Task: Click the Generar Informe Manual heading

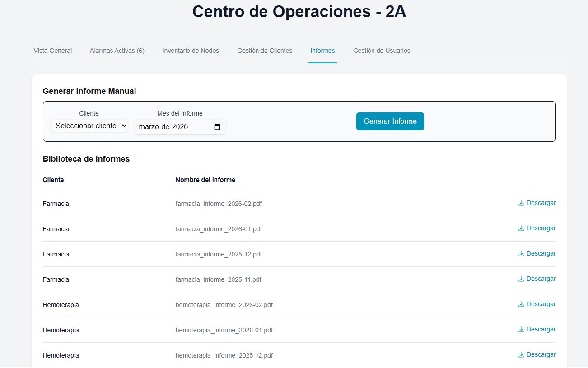Action: tap(89, 91)
